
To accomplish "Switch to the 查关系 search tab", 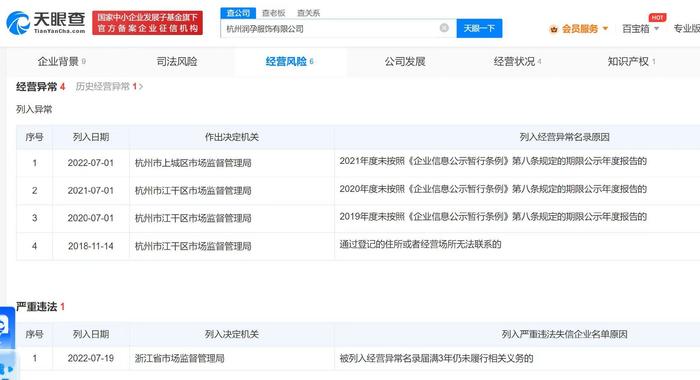I will click(308, 13).
